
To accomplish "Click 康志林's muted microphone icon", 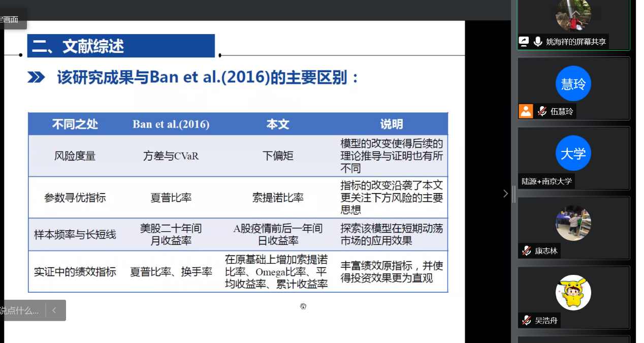I will pyautogui.click(x=526, y=251).
